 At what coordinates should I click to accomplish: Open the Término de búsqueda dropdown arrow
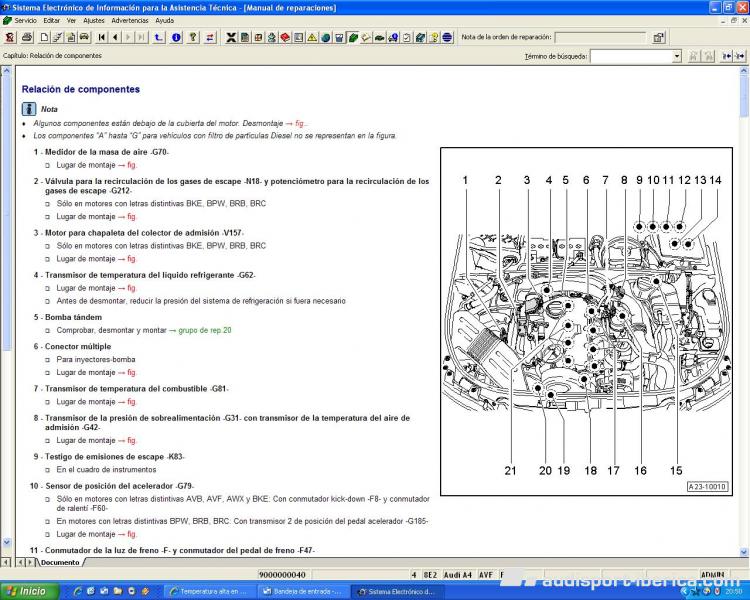(x=677, y=56)
